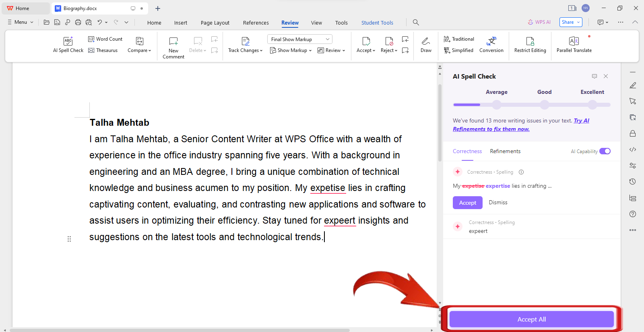
Task: Select the Draw tool
Action: point(426,45)
